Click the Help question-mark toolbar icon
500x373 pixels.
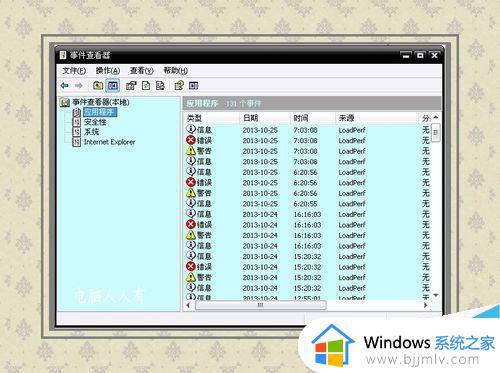click(x=179, y=86)
